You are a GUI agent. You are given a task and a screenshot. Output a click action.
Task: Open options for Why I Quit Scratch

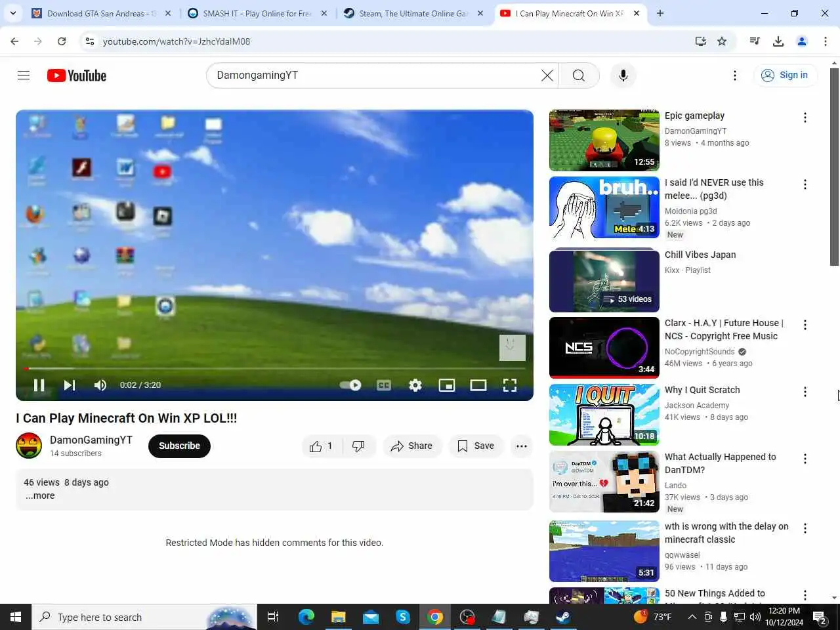[805, 392]
